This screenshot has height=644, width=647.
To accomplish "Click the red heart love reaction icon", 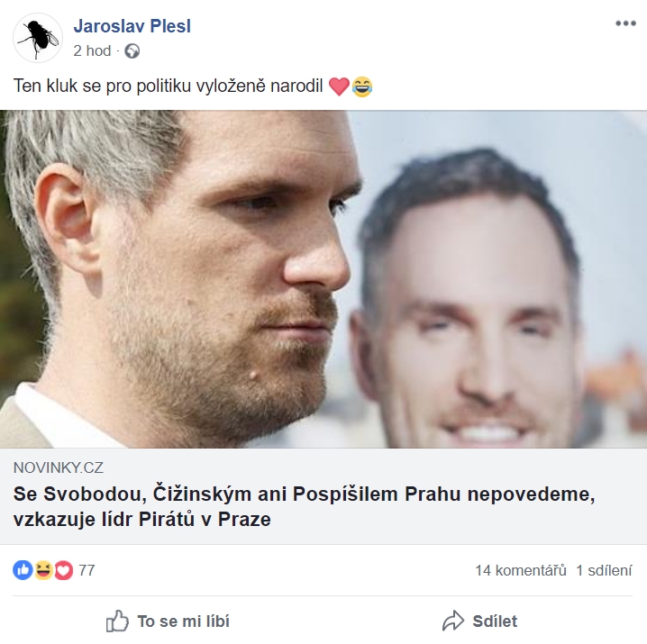I will point(64,570).
